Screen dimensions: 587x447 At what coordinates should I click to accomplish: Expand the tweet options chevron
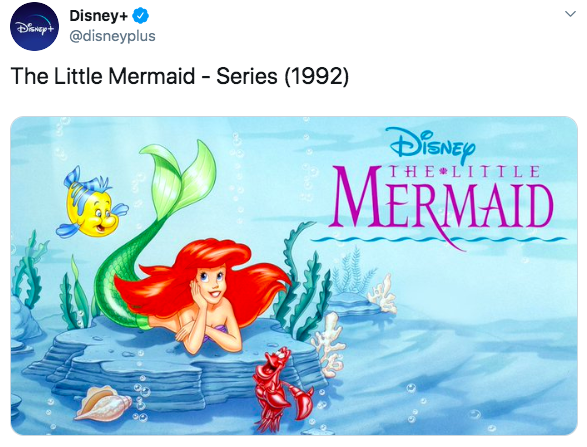click(570, 14)
